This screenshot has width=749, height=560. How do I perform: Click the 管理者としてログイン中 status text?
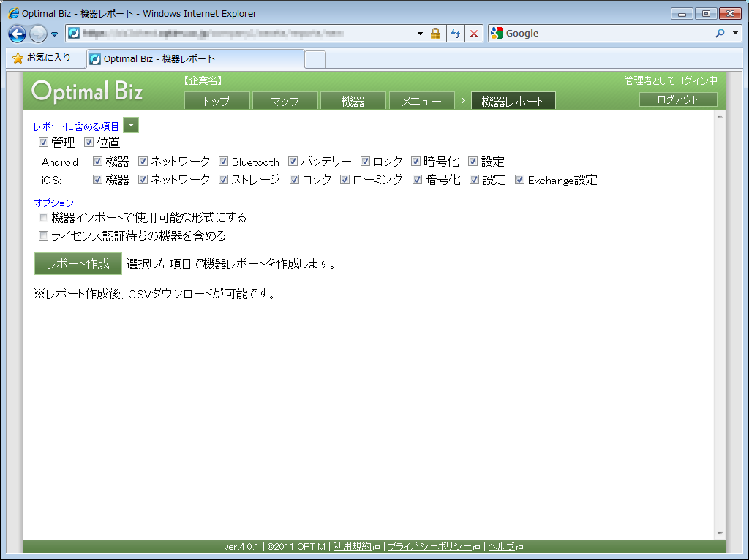pos(671,80)
